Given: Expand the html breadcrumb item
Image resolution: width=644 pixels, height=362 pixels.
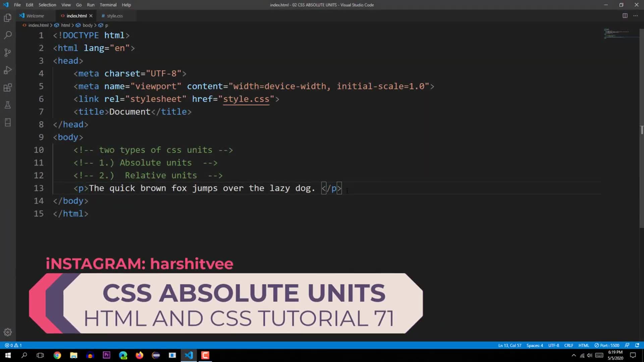Looking at the screenshot, I should [62, 25].
